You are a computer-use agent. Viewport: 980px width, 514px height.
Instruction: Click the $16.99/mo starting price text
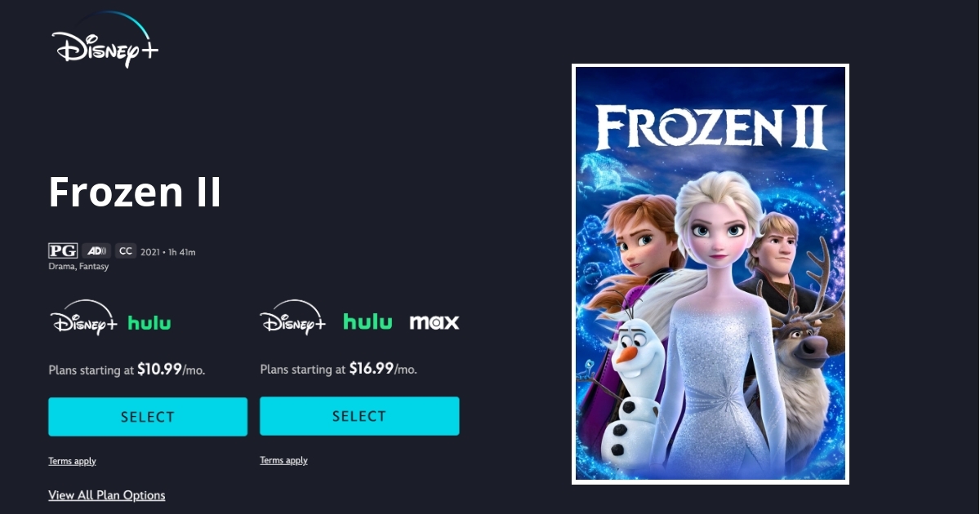383,369
